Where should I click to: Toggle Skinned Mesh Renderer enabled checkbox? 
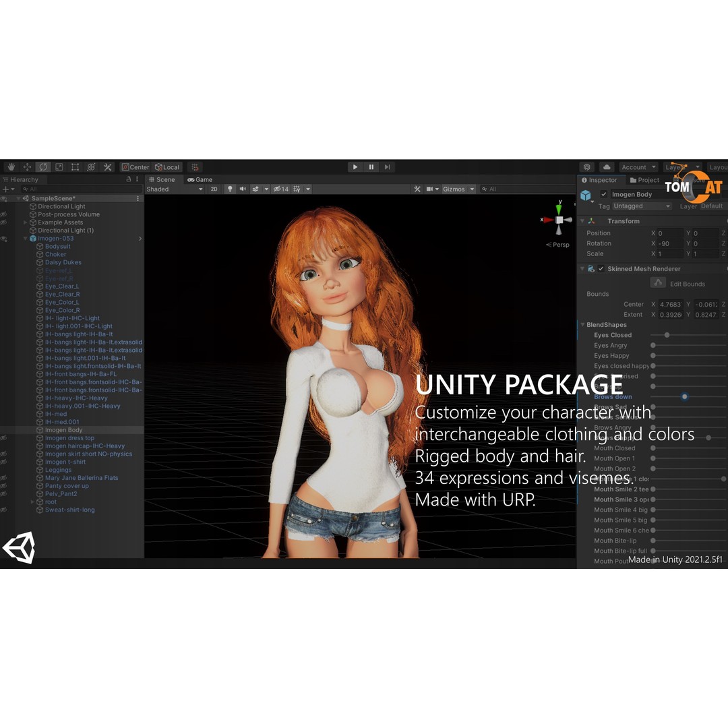(x=601, y=268)
